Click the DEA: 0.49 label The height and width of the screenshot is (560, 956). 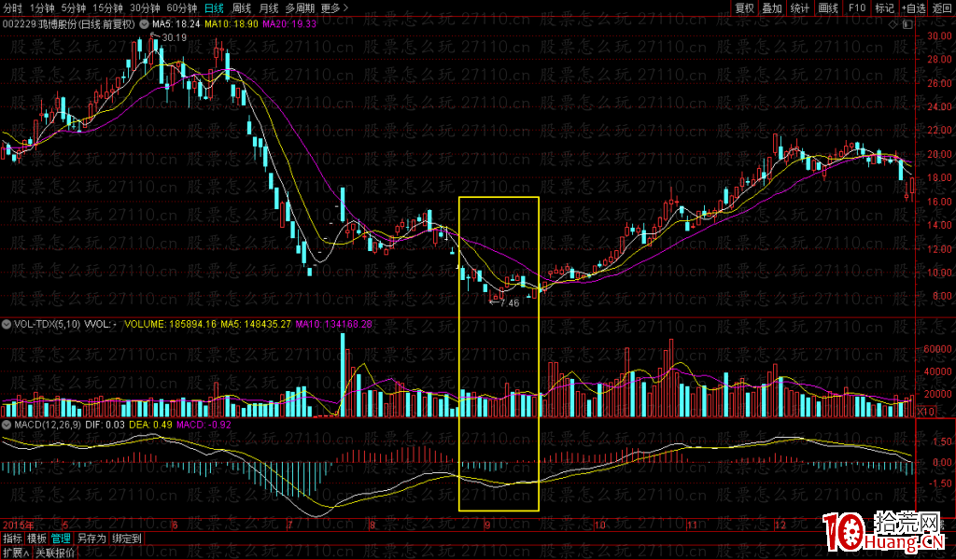click(x=150, y=425)
